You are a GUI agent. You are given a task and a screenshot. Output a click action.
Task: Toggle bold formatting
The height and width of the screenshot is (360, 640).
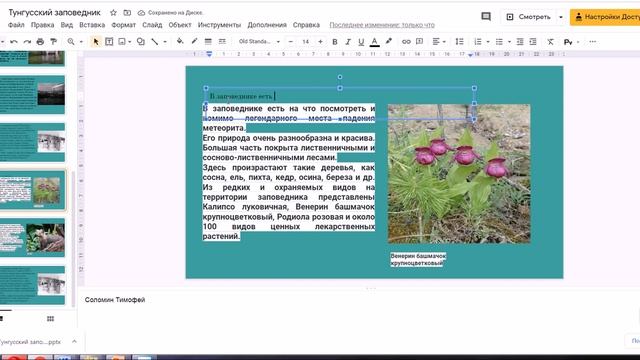(335, 42)
